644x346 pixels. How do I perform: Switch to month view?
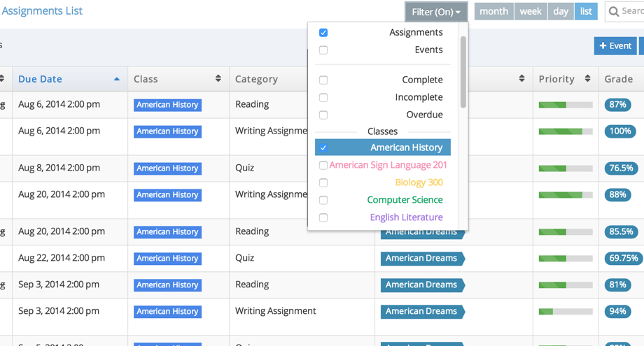[493, 12]
